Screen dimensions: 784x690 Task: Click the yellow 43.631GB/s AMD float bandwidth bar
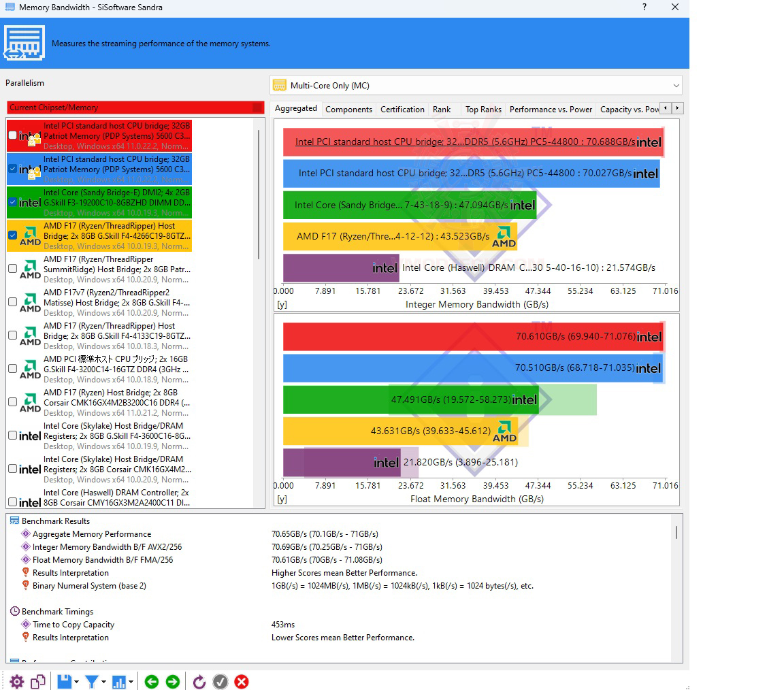coord(400,431)
